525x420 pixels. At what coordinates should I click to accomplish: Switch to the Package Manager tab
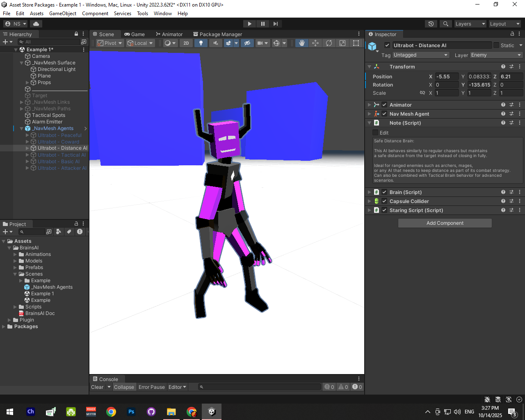click(x=218, y=34)
